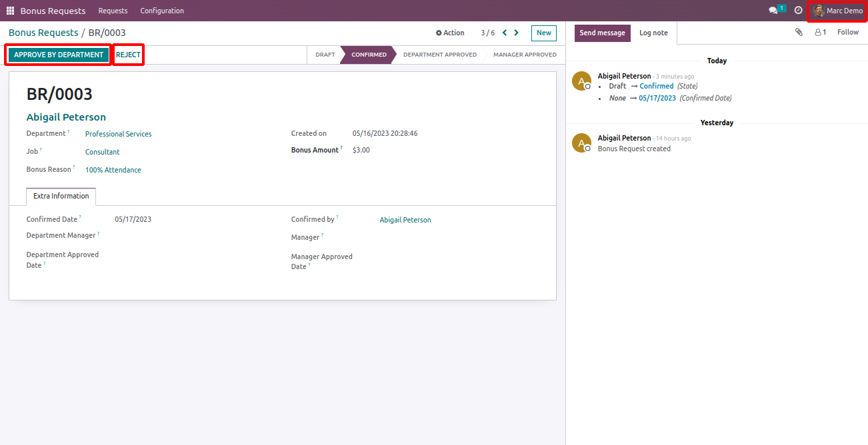Open the activities clock icon
This screenshot has height=445, width=868.
pos(798,11)
